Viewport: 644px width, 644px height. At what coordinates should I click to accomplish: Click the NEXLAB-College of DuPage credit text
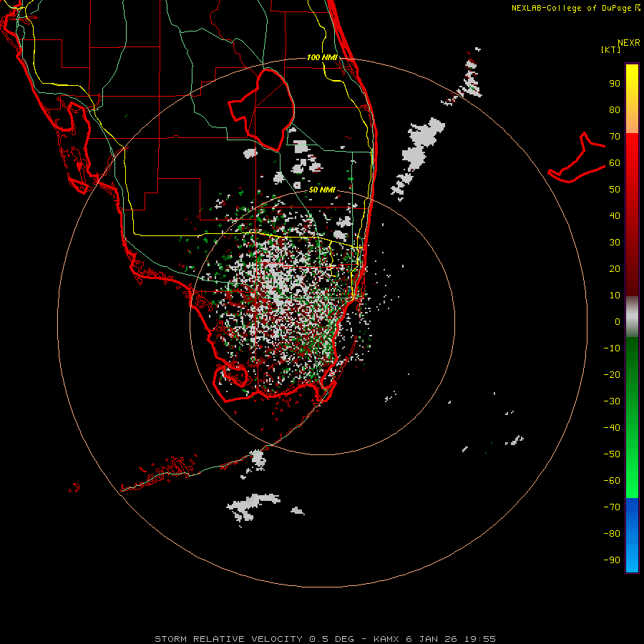[575, 8]
